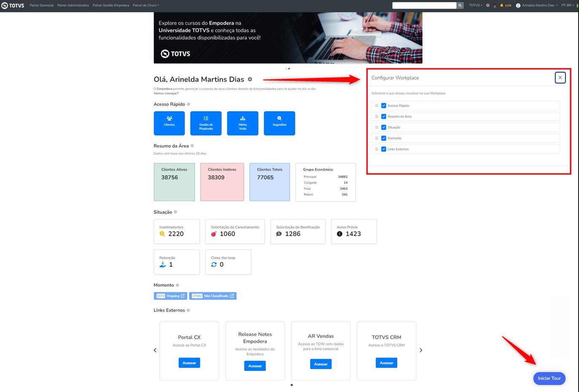Click the Empodera Universidade TOTVS banner
579x392 pixels.
tap(288, 38)
